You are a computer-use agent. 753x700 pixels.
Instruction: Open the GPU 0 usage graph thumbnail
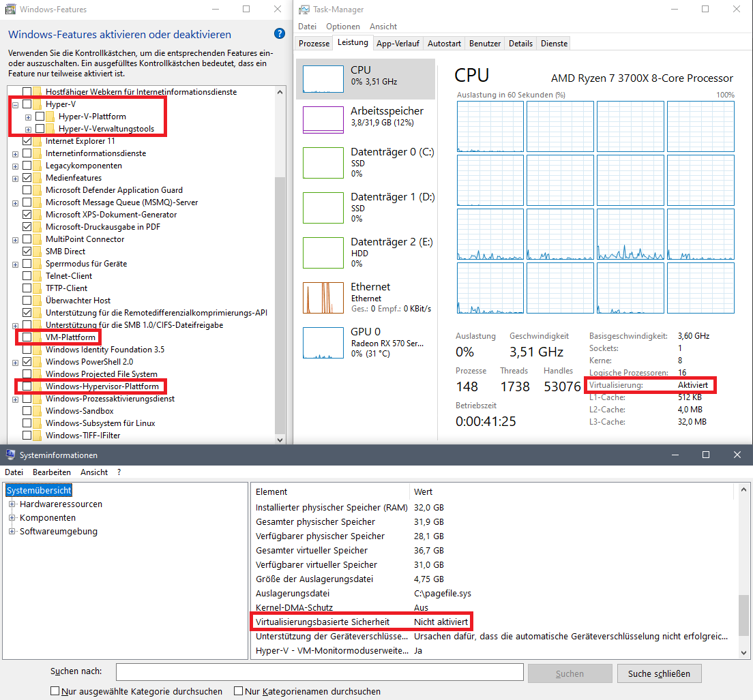click(323, 343)
